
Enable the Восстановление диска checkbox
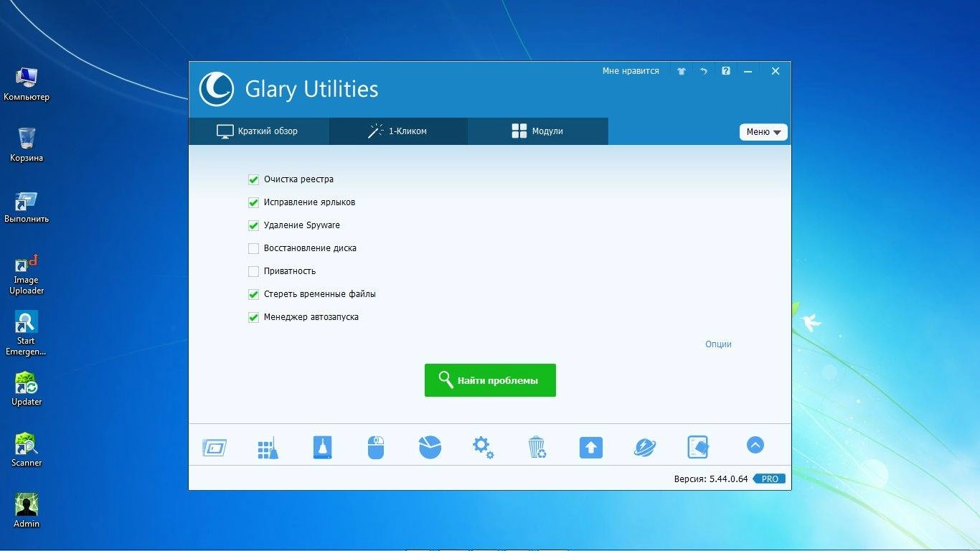coord(253,248)
